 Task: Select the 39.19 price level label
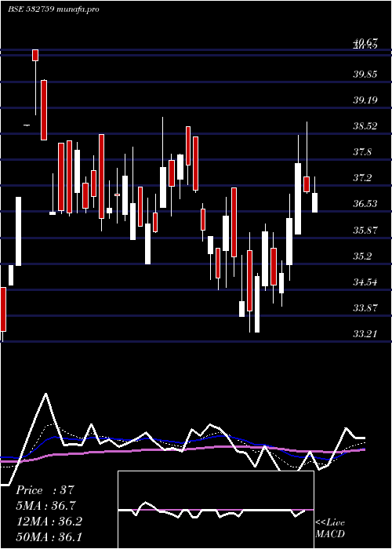[365, 100]
